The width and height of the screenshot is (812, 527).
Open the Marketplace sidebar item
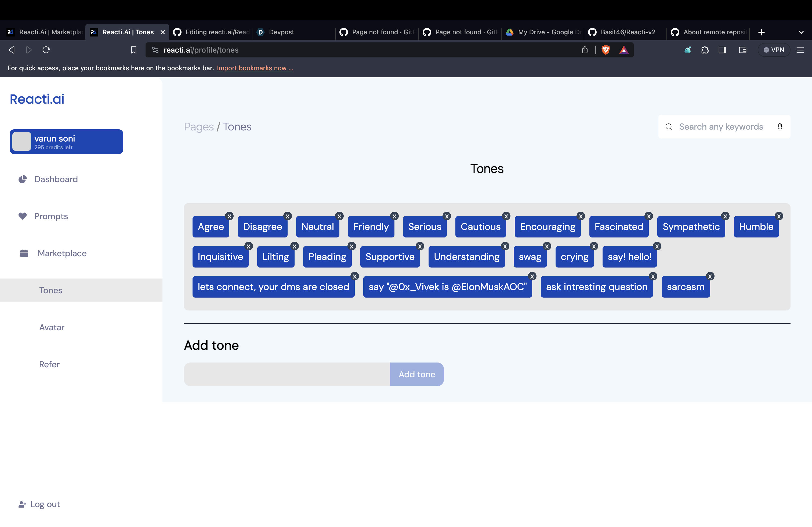tap(62, 253)
